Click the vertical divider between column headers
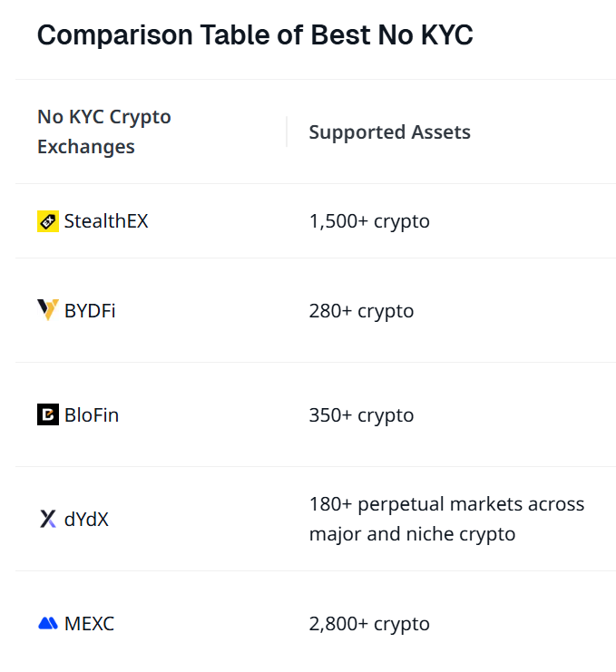 [287, 131]
